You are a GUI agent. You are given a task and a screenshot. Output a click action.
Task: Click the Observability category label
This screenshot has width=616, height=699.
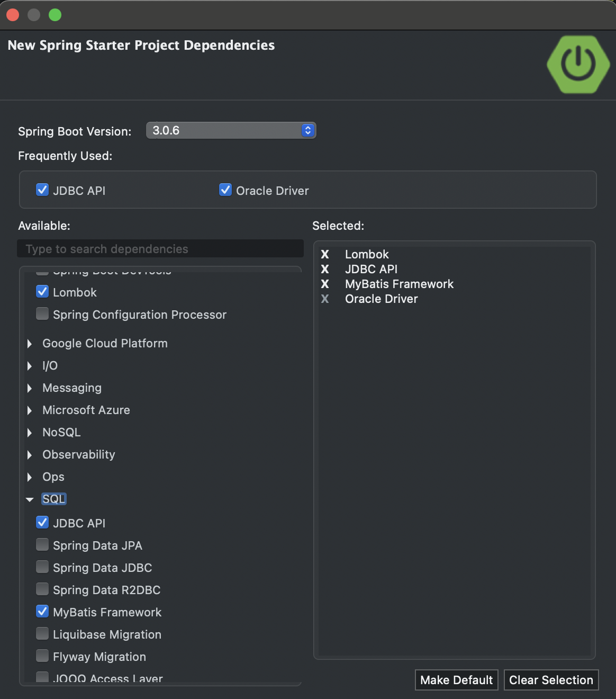click(x=78, y=454)
